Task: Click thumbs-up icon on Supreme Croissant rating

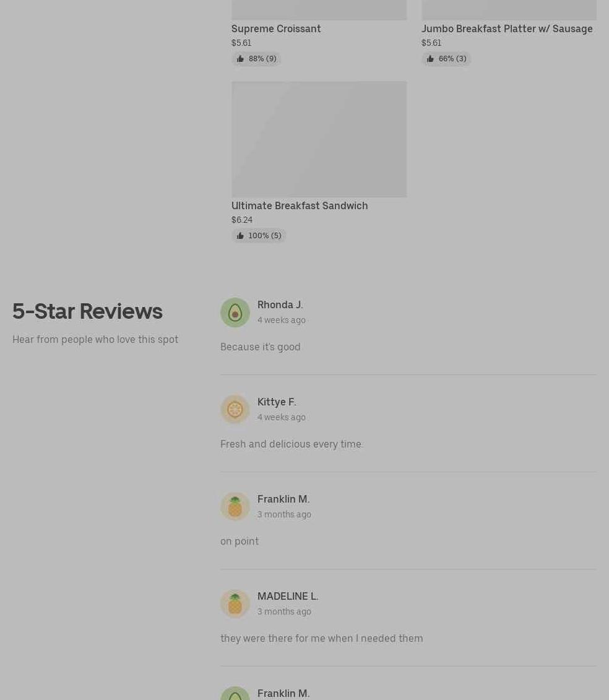Action: pos(240,59)
